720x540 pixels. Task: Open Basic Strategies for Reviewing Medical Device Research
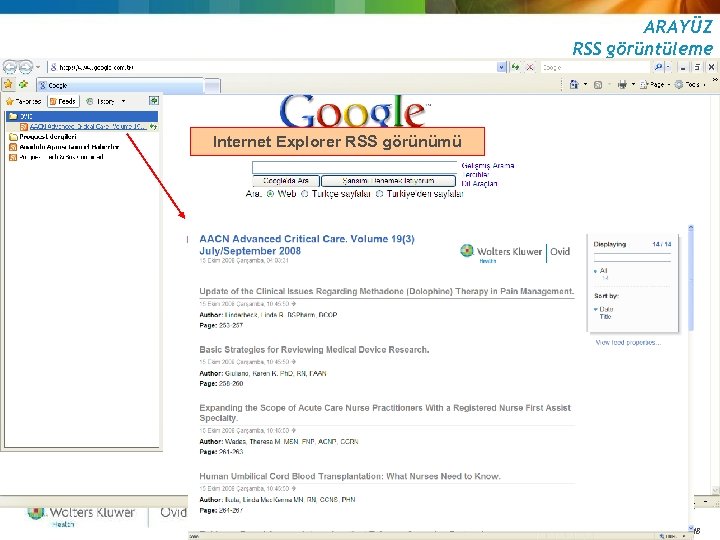point(315,349)
